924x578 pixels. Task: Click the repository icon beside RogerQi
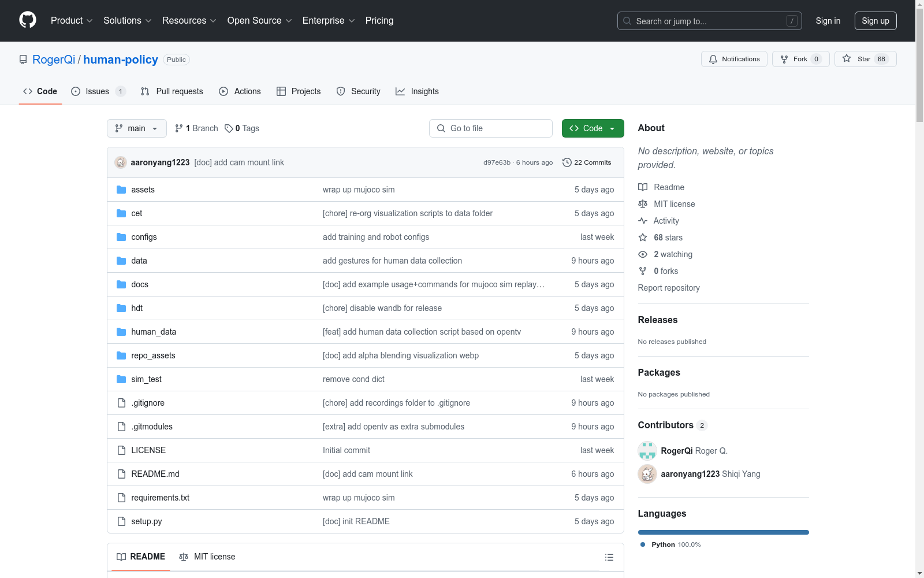pos(23,60)
